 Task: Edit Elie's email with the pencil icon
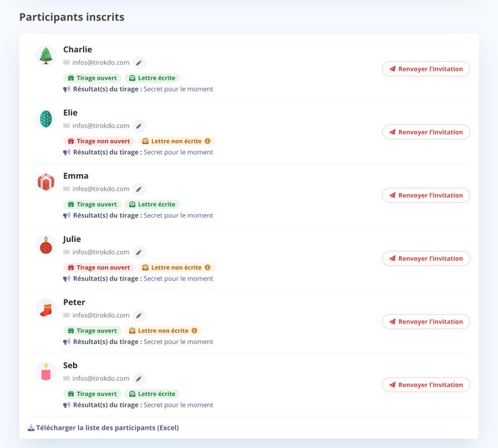point(139,126)
